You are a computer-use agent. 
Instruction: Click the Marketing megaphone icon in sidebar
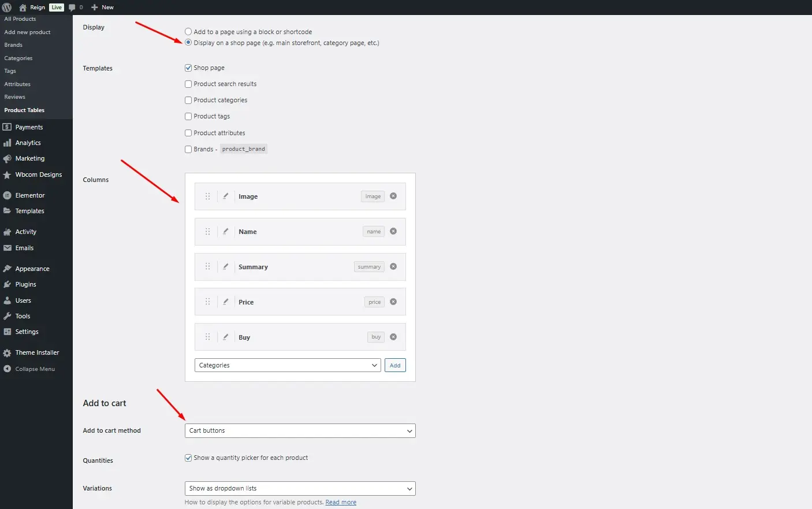pos(8,158)
